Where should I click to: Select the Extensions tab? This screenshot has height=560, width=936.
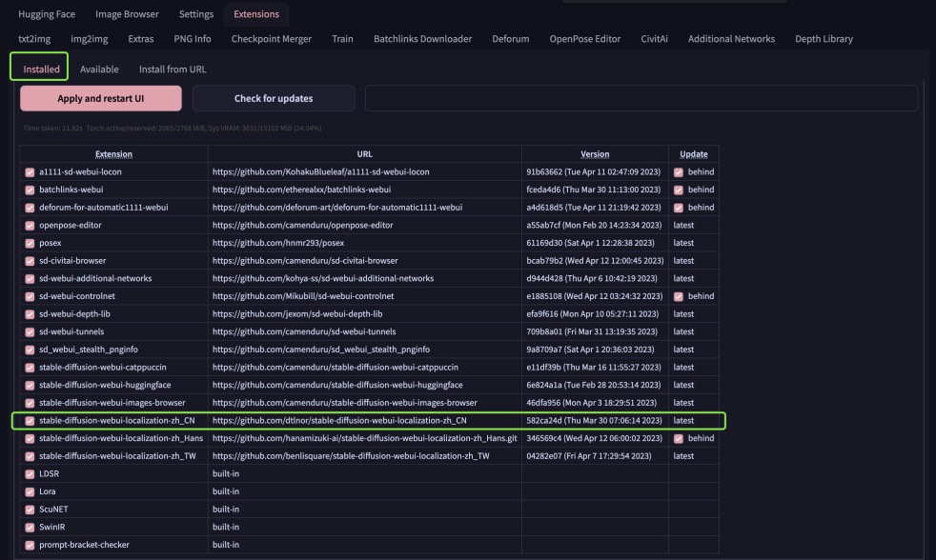[256, 13]
